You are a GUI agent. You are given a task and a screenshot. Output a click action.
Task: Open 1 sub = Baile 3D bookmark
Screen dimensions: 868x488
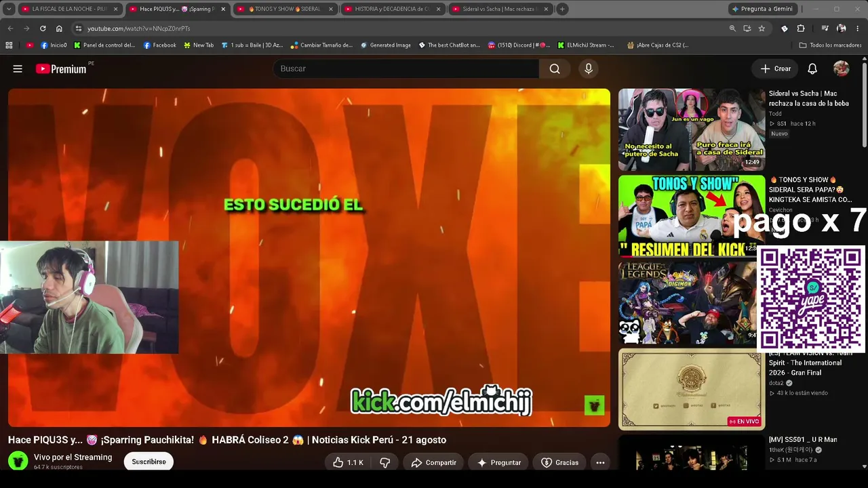252,45
